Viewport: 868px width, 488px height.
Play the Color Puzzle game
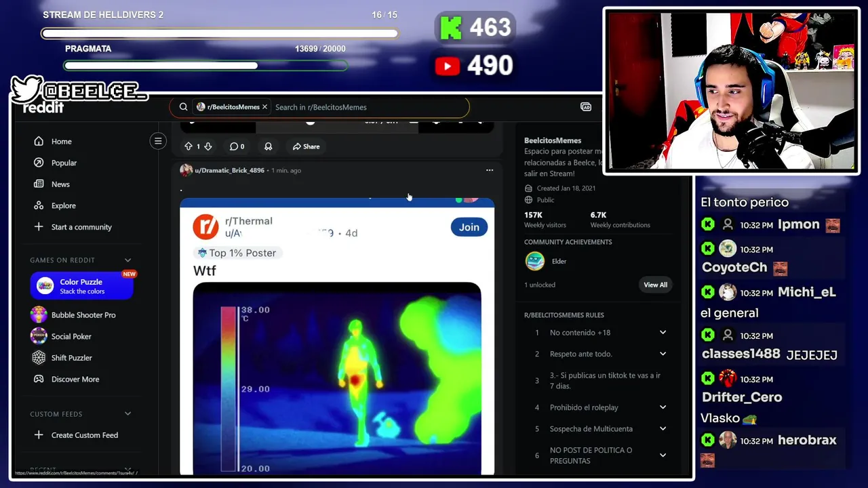click(x=82, y=286)
